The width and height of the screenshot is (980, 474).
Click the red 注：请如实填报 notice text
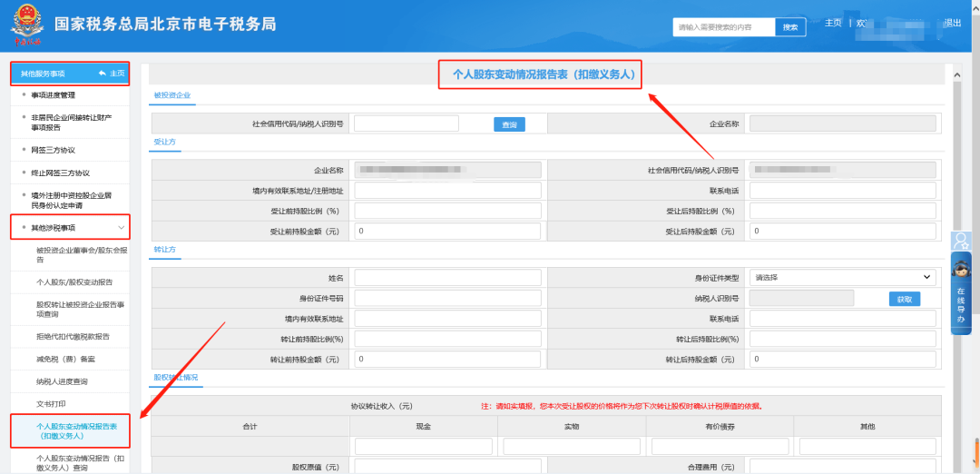coord(622,407)
